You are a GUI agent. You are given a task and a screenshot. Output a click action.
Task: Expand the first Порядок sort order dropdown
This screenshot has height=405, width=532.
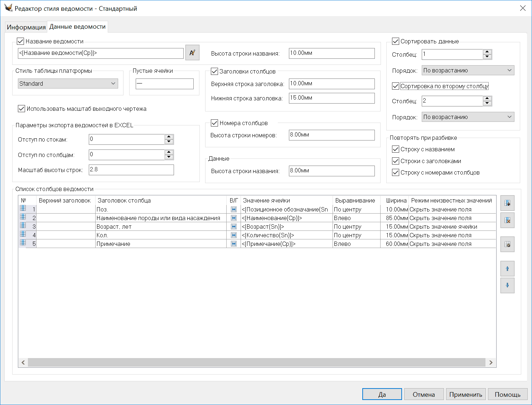tap(468, 71)
